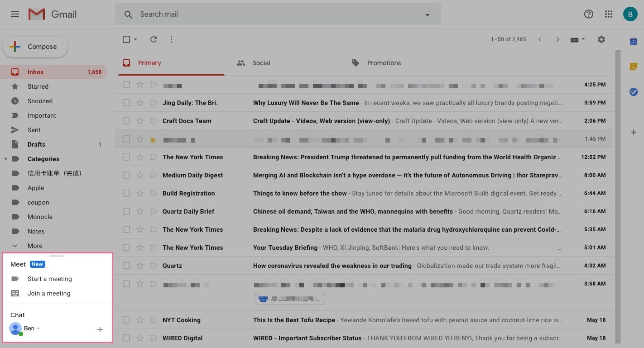This screenshot has width=644, height=348.
Task: Expand the Categories label in the sidebar
Action: (6, 159)
